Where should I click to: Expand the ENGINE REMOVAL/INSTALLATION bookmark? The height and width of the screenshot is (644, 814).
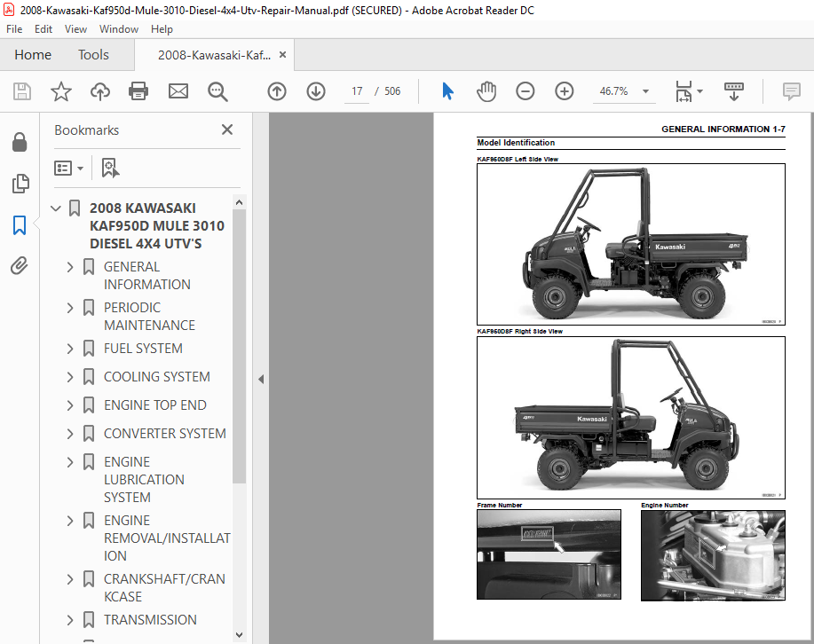[x=70, y=521]
